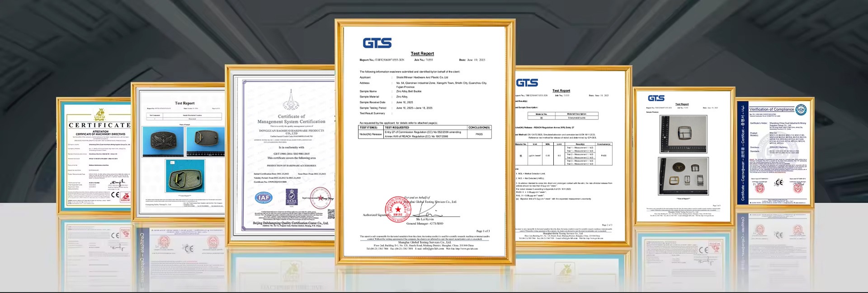Image resolution: width=868 pixels, height=293 pixels.
Task: Click the GTS logo above the sample photos report
Action: point(656,98)
